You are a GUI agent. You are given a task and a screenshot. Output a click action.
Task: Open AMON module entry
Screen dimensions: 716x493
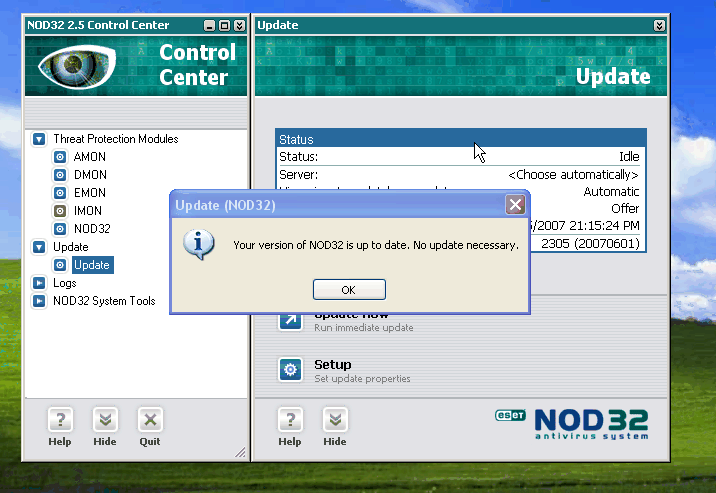tap(90, 157)
